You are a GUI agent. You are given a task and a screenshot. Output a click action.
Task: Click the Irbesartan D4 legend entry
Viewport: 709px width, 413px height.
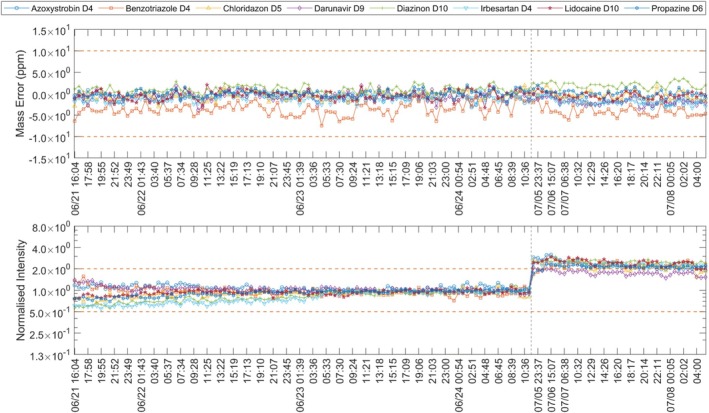(x=494, y=8)
